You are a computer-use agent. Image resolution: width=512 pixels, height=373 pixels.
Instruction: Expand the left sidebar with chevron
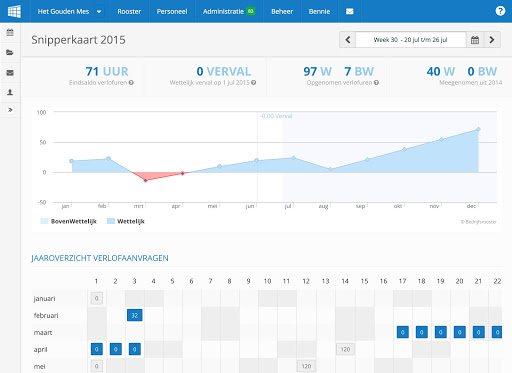(10, 110)
